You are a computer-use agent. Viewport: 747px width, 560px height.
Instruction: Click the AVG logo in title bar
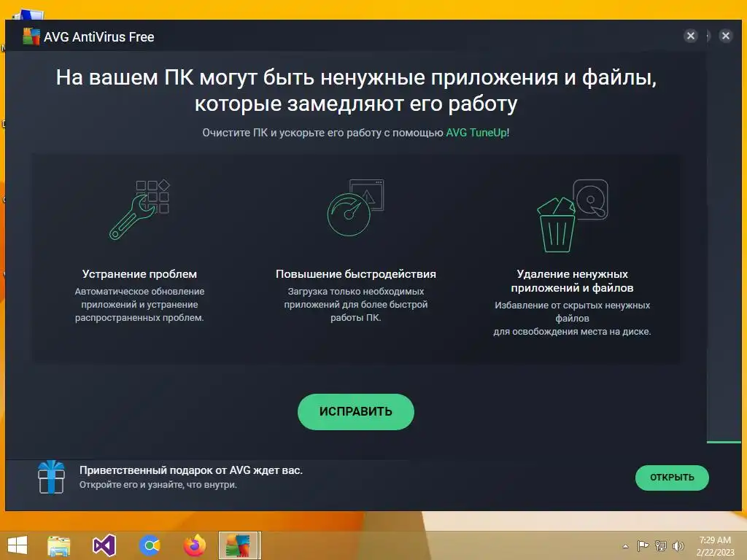[31, 36]
